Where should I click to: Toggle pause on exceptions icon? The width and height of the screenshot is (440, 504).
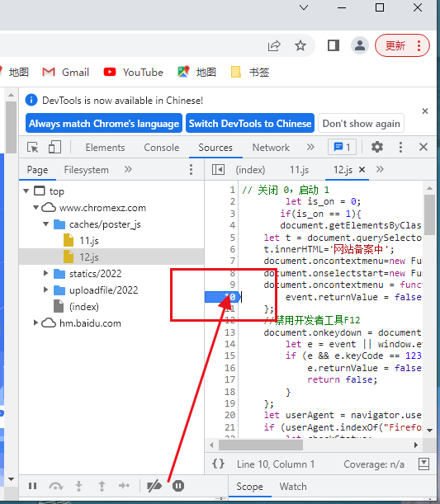click(x=177, y=486)
